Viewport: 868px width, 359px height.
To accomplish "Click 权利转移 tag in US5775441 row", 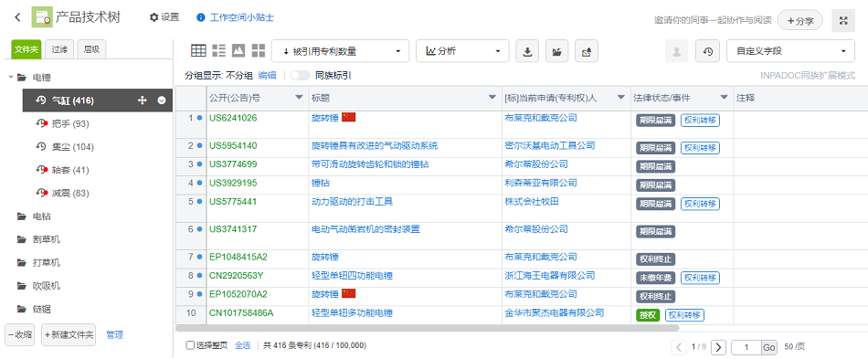I will click(x=700, y=204).
